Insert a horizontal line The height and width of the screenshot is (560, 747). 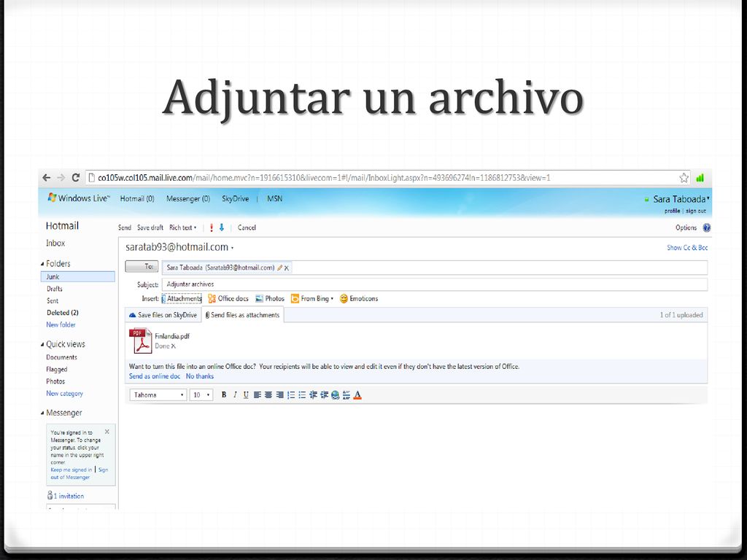pos(347,394)
